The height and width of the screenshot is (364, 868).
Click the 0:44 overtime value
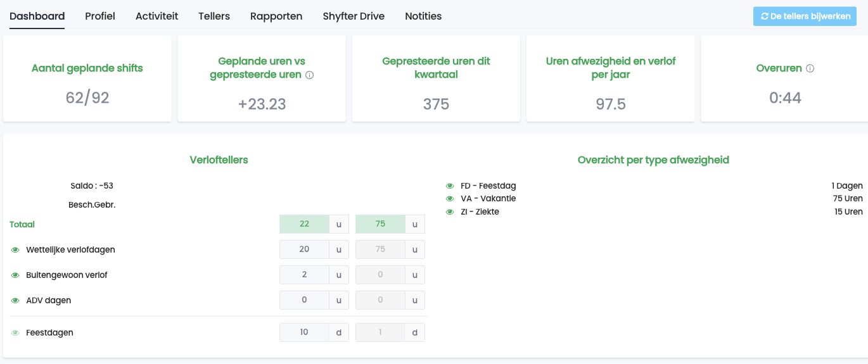point(786,97)
